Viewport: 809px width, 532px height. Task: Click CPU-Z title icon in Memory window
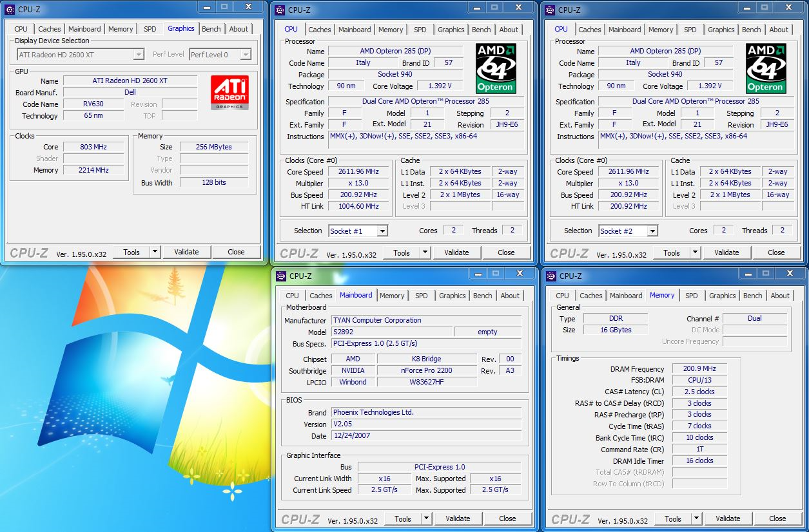551,276
